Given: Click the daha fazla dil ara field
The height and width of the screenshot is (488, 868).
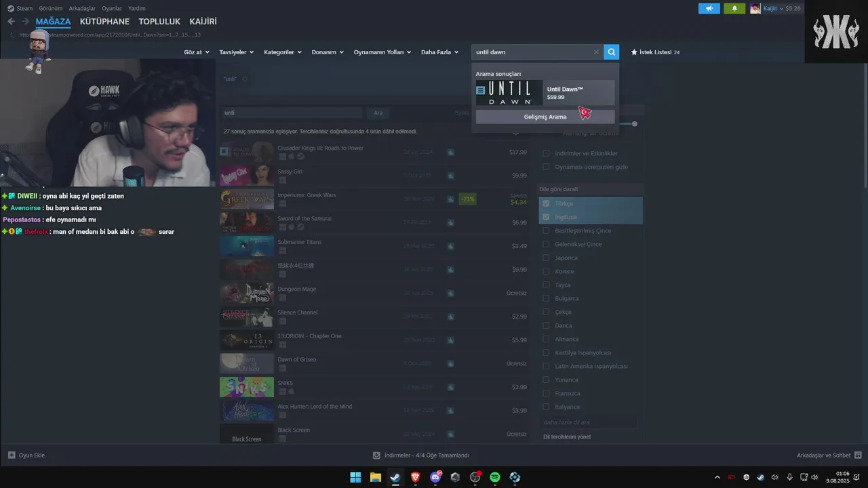Looking at the screenshot, I should [x=589, y=422].
